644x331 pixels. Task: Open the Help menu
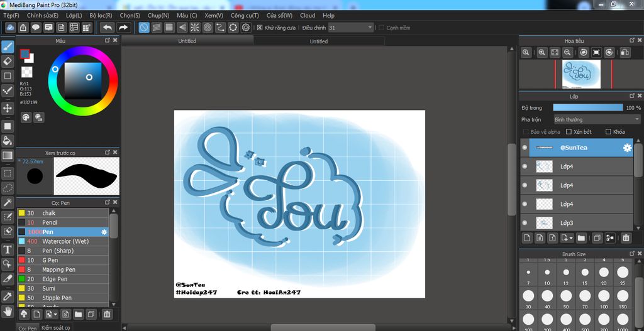(x=328, y=16)
